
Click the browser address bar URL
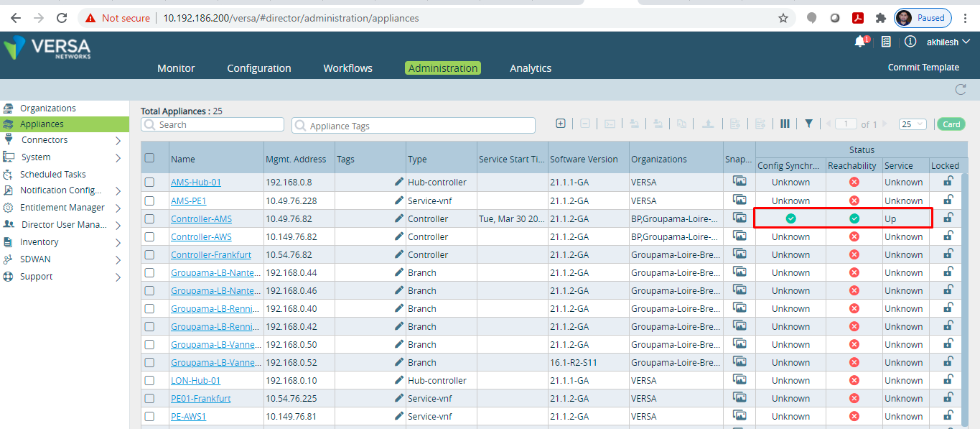291,18
